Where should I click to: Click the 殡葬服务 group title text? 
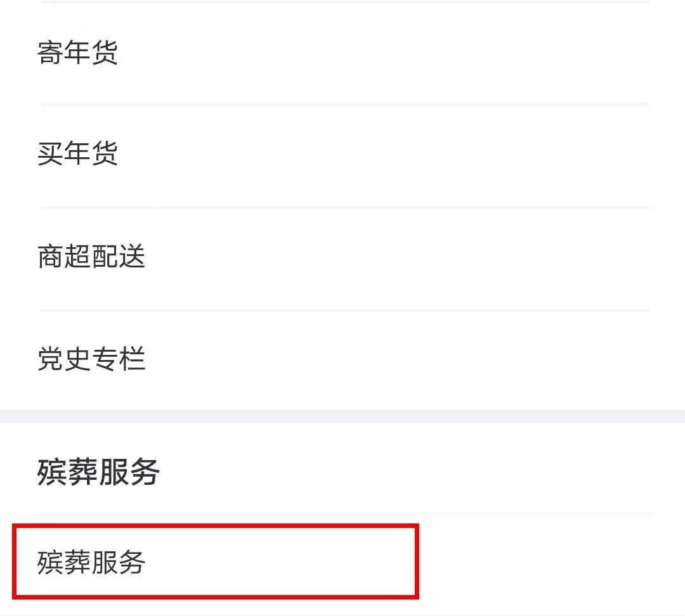(x=98, y=472)
